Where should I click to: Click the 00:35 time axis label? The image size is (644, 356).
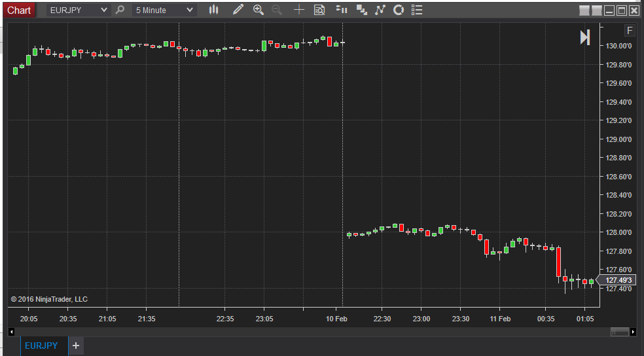coord(546,319)
